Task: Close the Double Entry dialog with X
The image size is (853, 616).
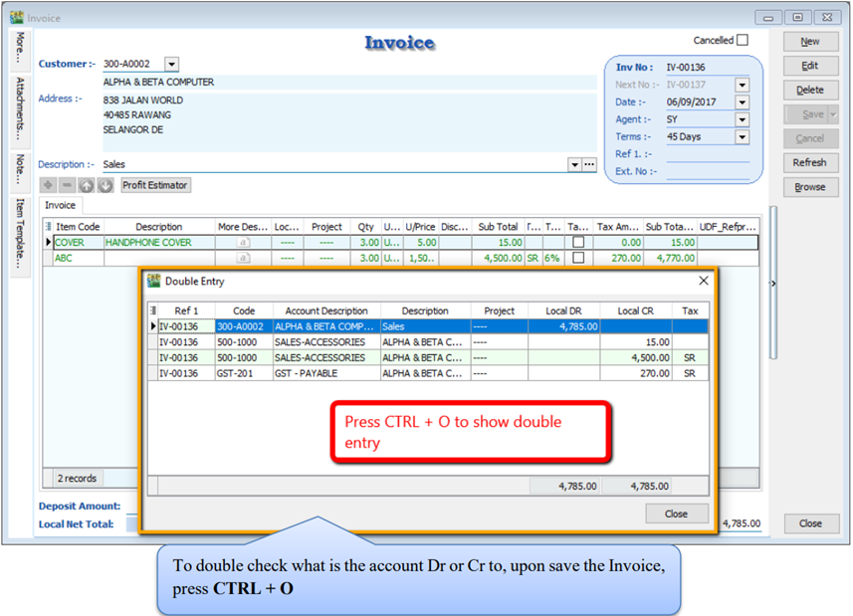Action: click(x=704, y=282)
